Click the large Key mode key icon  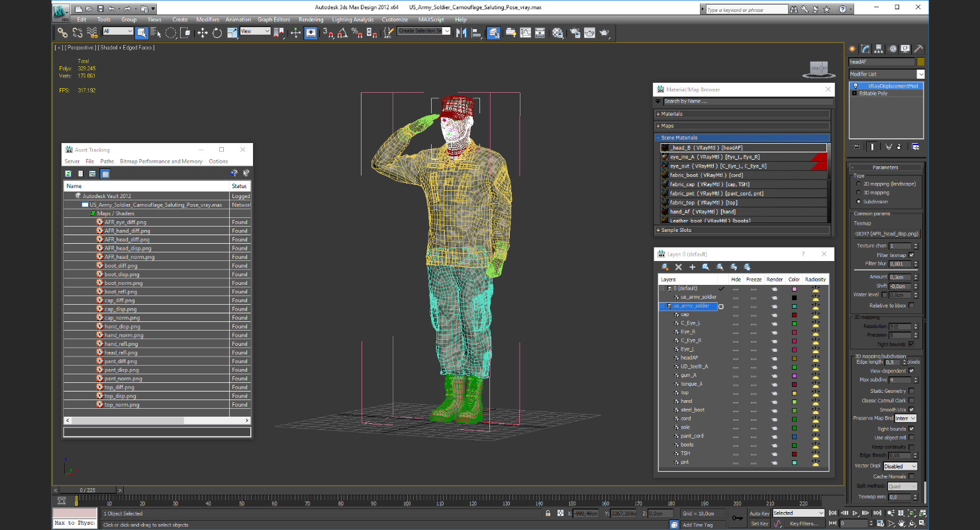pos(738,518)
